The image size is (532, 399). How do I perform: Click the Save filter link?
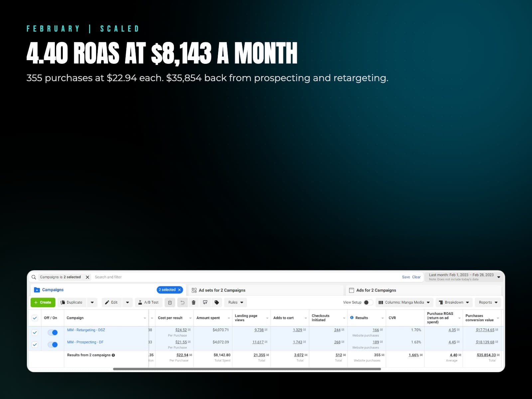406,277
